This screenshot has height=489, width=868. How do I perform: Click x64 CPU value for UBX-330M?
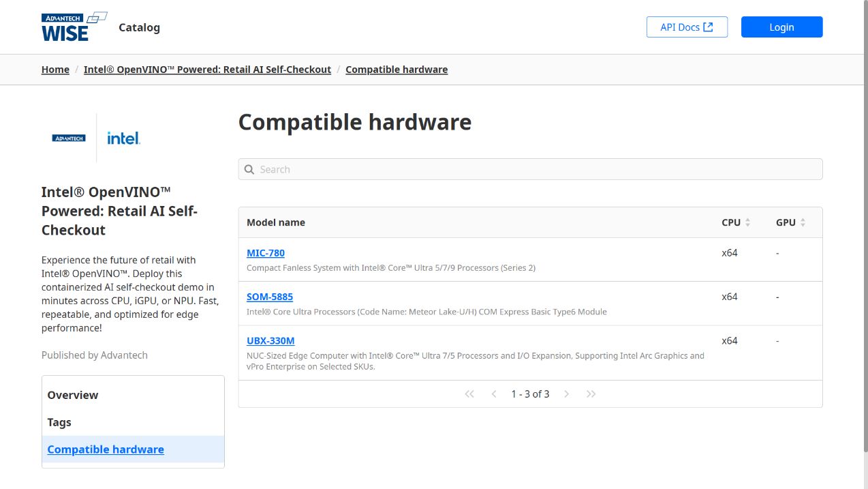click(x=730, y=340)
